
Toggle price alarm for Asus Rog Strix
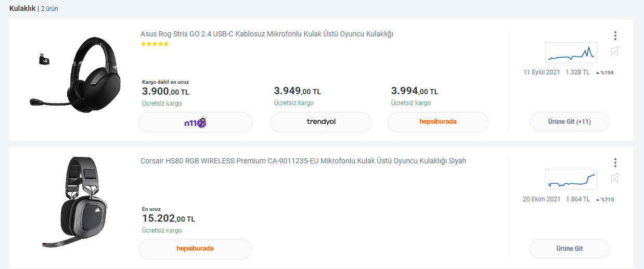click(x=615, y=51)
